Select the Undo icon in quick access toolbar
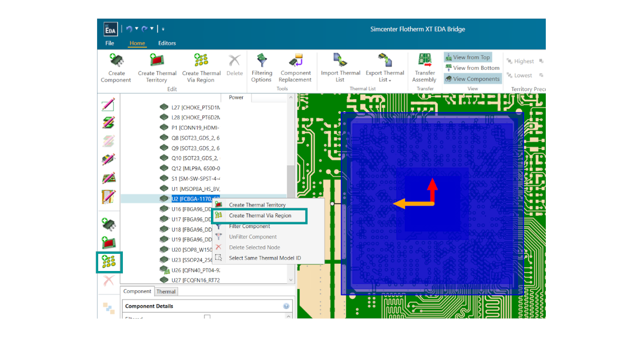This screenshot has height=337, width=644. [x=129, y=28]
